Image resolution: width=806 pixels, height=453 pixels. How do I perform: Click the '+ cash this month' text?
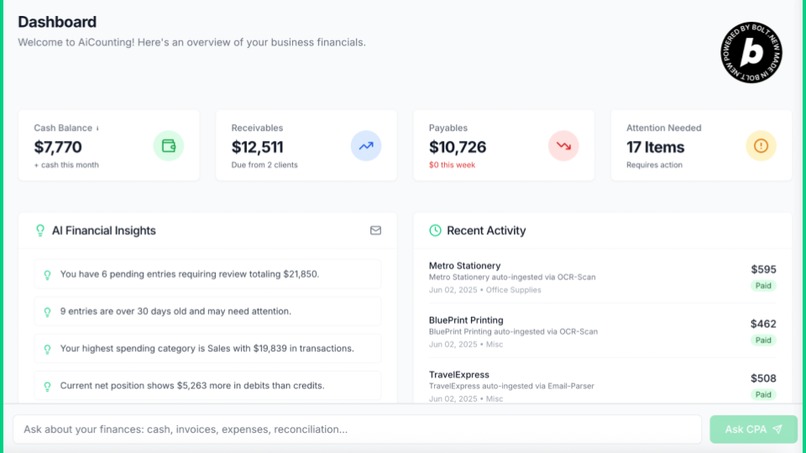coord(66,165)
